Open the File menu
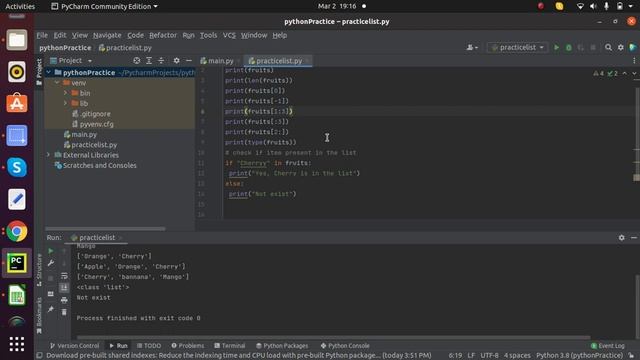640x360 pixels. point(42,36)
